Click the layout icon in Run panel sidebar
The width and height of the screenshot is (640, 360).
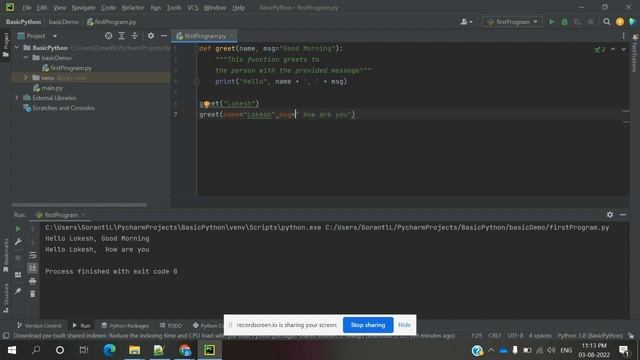(18, 275)
